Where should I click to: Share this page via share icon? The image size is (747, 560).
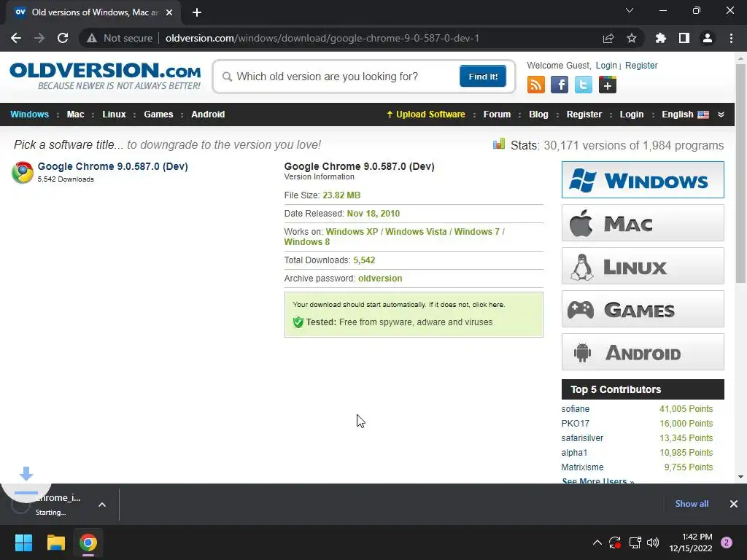[608, 38]
